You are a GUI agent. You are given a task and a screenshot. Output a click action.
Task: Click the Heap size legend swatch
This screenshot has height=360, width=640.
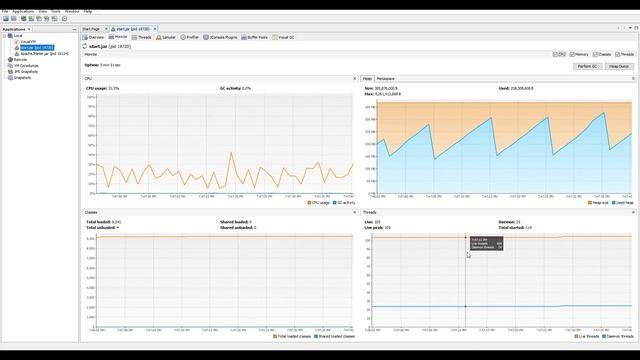590,202
